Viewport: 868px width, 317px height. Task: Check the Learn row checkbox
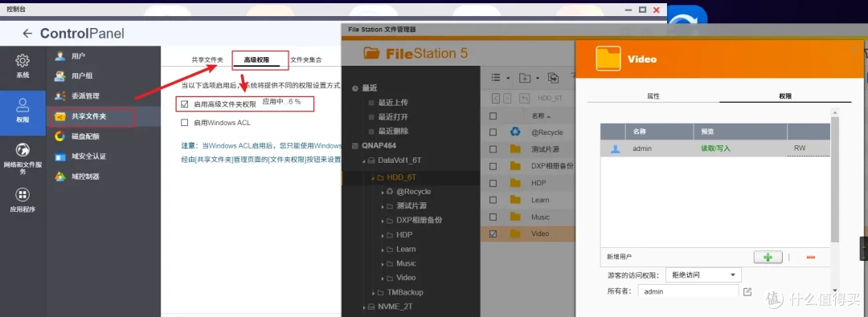pyautogui.click(x=493, y=200)
